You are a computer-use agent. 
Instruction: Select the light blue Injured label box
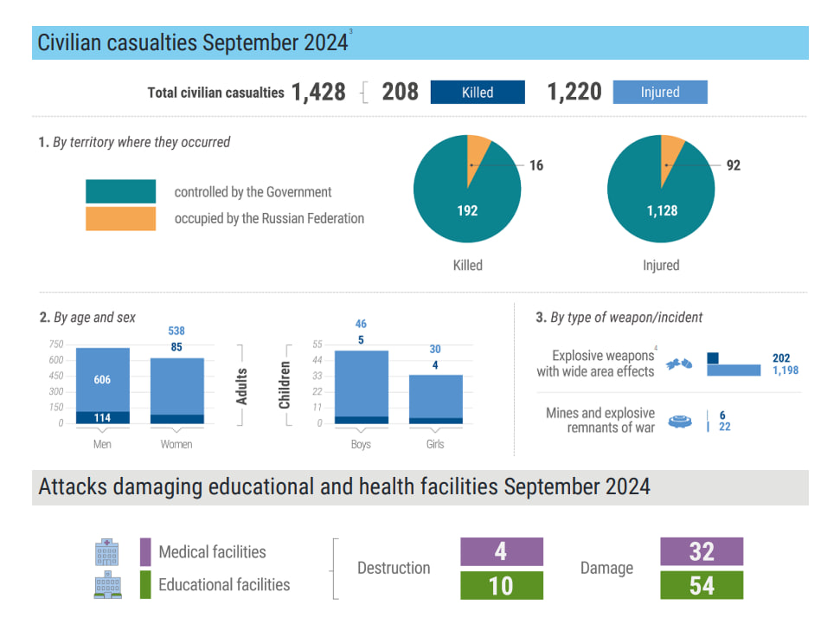coord(660,93)
